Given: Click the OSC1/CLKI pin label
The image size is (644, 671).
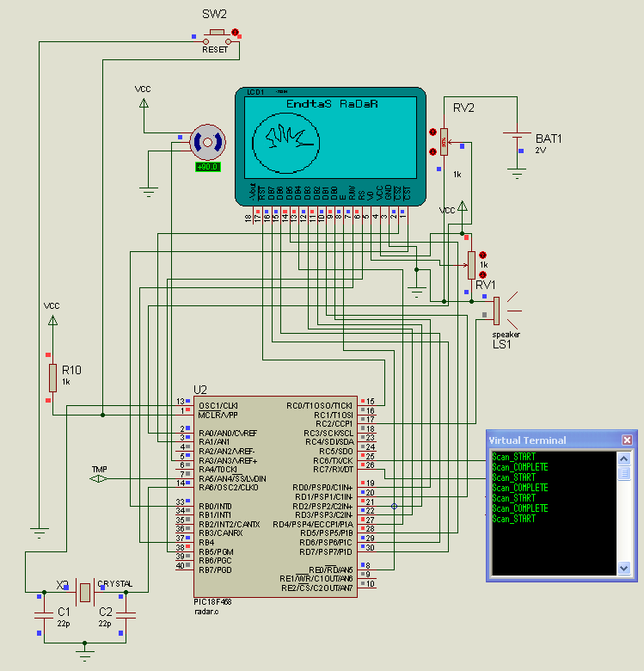Looking at the screenshot, I should [218, 406].
